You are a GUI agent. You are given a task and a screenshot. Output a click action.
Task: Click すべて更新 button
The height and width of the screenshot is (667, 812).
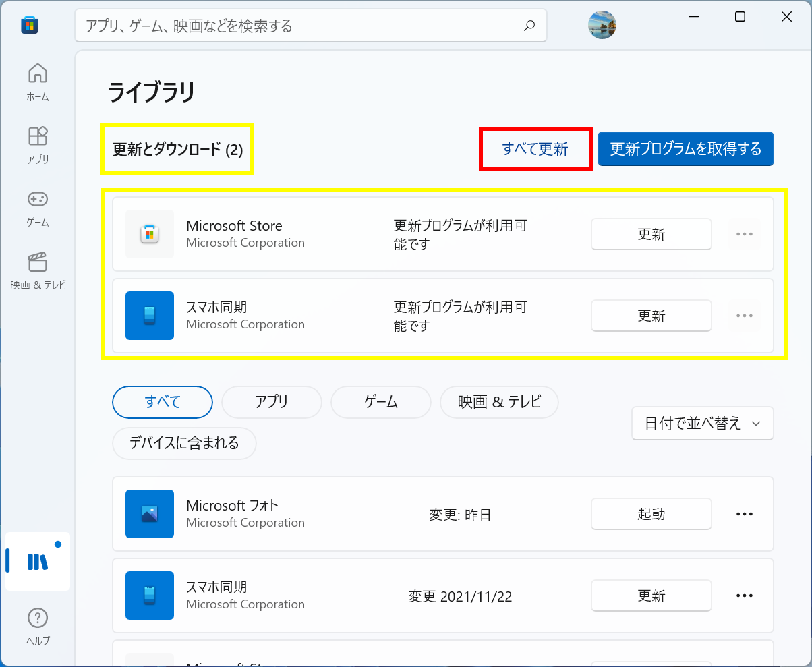[535, 149]
